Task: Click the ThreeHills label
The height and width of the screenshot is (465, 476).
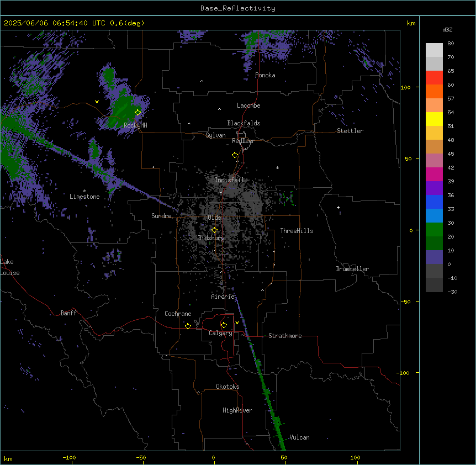Action: pos(297,231)
